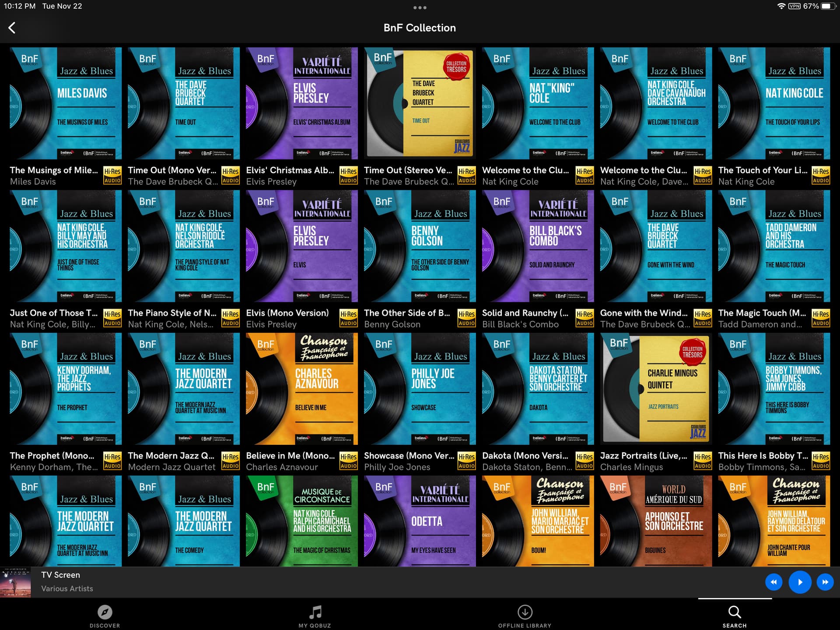Open The Piano Style of Nat King Cole cover
This screenshot has width=840, height=630.
point(184,246)
